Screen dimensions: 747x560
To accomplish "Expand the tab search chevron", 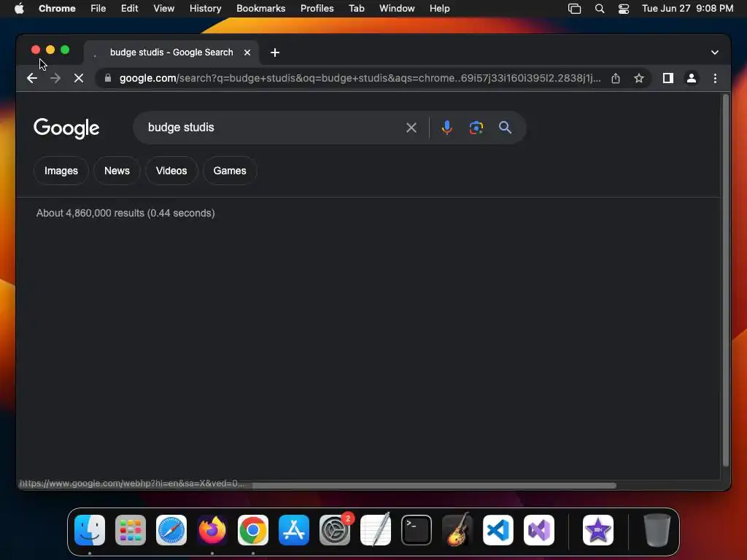I will pyautogui.click(x=714, y=52).
